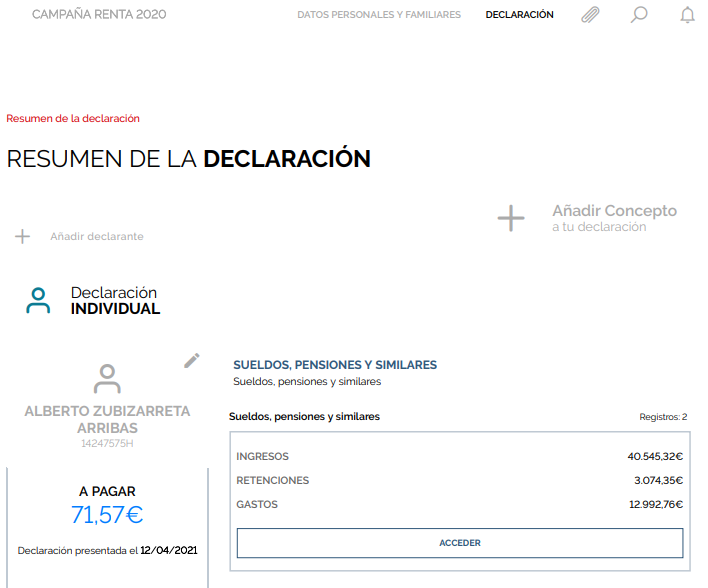Click the Sueldos, Pensiones y Similares heading
This screenshot has width=708, height=588.
(335, 365)
